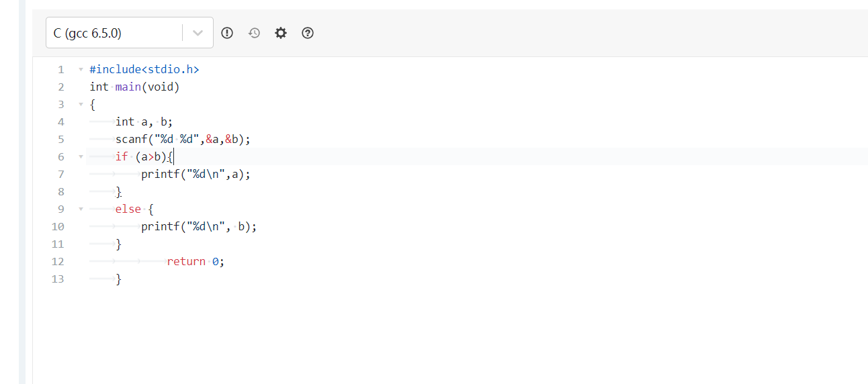Fold the else block on line 9
The width and height of the screenshot is (868, 384).
coord(81,209)
